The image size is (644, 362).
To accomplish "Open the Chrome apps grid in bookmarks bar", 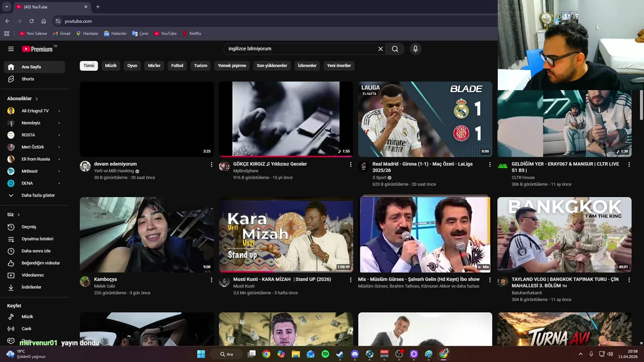I will 7,34.
